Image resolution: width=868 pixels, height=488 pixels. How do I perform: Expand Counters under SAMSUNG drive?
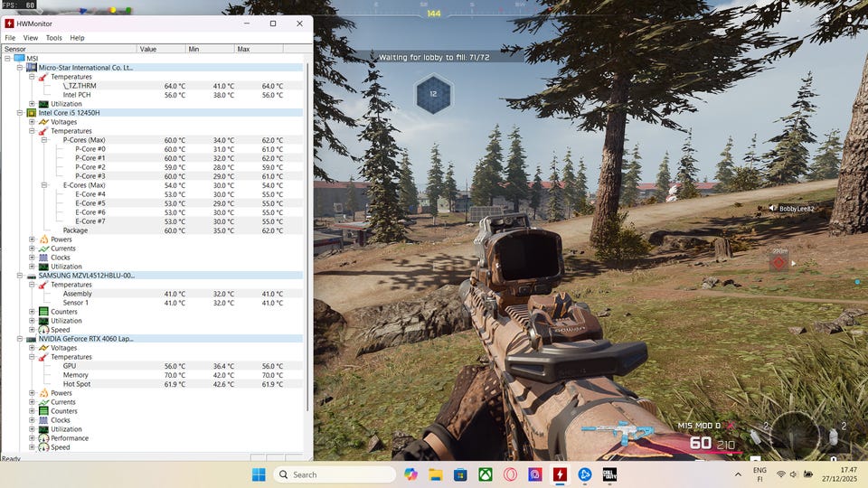[33, 312]
